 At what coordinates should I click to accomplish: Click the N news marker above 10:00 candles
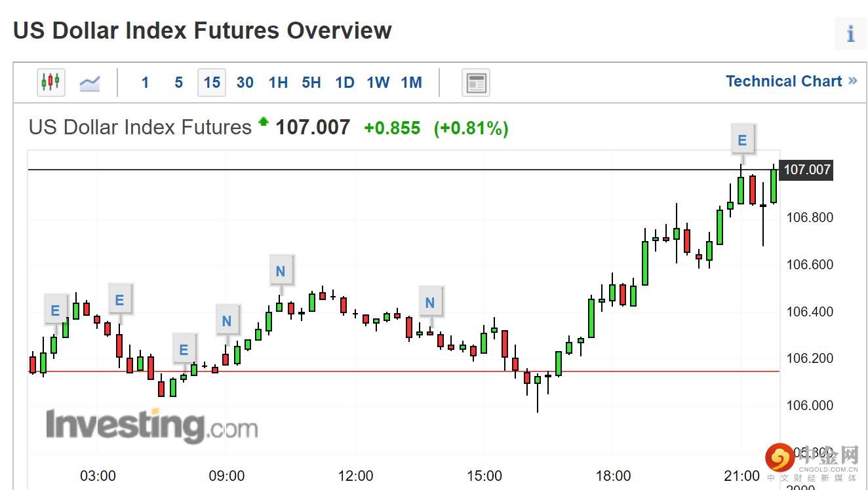pos(281,271)
